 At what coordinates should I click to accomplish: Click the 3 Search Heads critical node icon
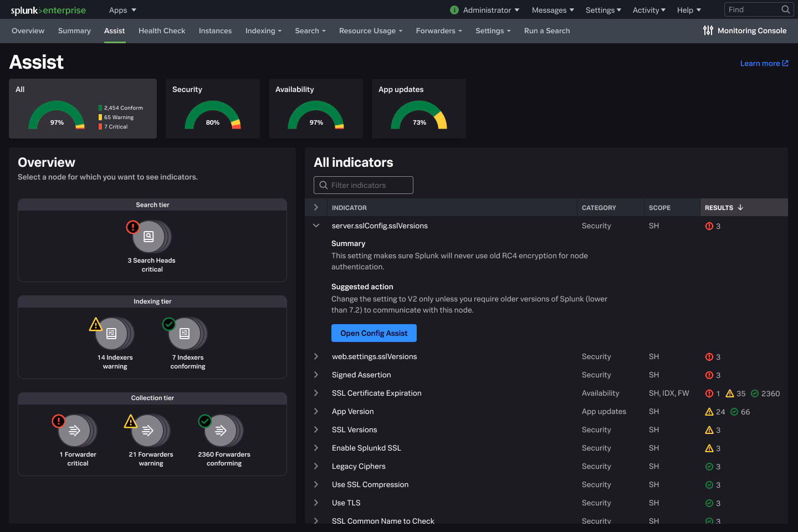click(149, 237)
